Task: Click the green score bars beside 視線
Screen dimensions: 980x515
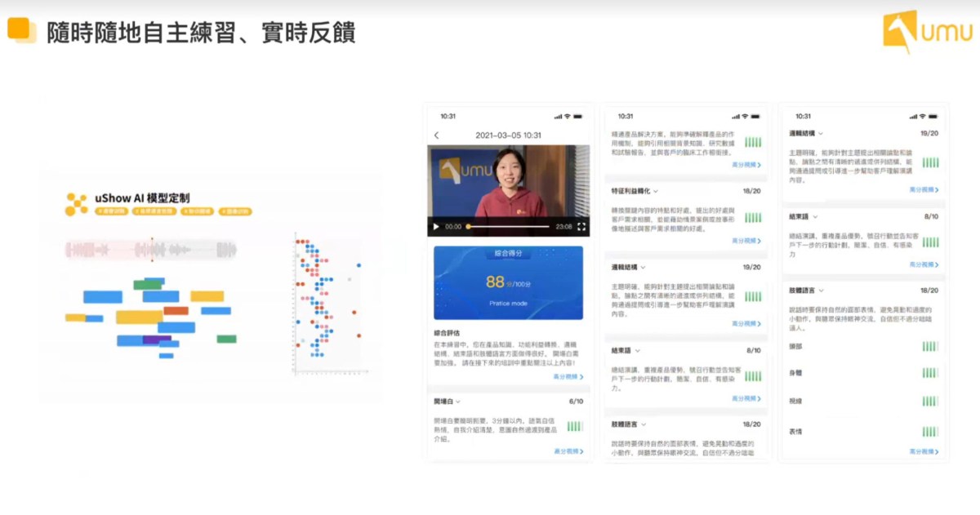Action: coord(930,402)
